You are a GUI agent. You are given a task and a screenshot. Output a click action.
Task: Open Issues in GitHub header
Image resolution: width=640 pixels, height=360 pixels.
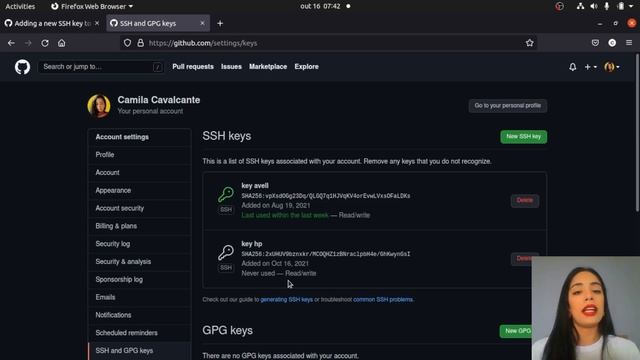pos(231,67)
